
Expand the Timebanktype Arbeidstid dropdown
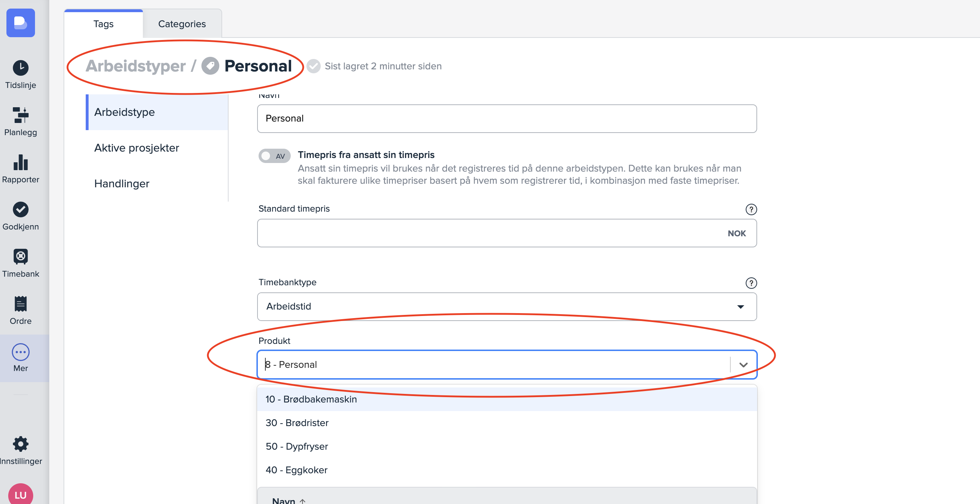[x=506, y=306]
